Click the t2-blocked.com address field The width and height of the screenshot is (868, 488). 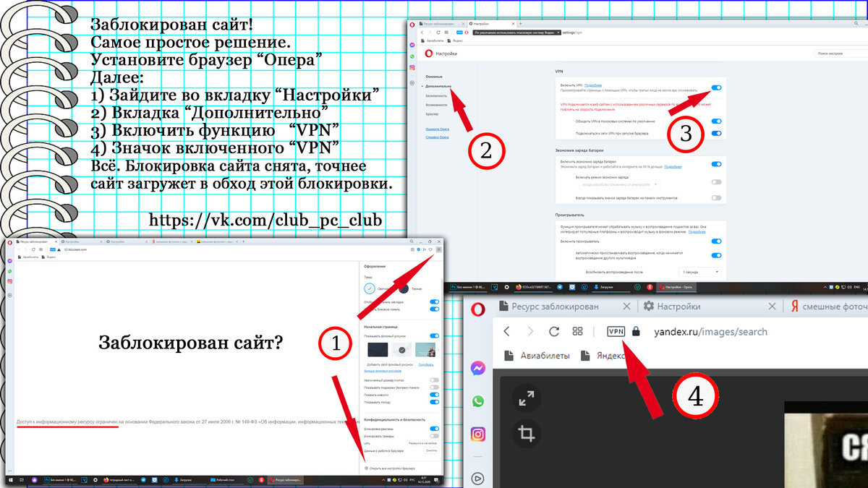(x=75, y=249)
